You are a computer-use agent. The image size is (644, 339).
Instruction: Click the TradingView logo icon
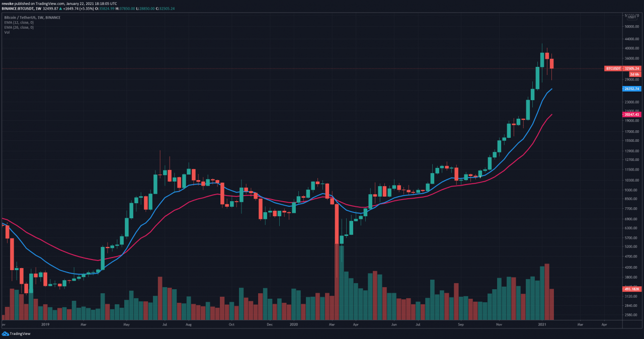[x=6, y=333]
